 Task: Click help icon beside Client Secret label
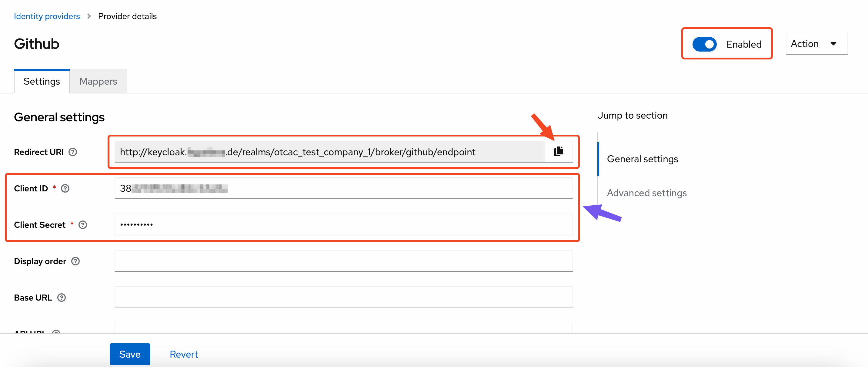coord(82,225)
